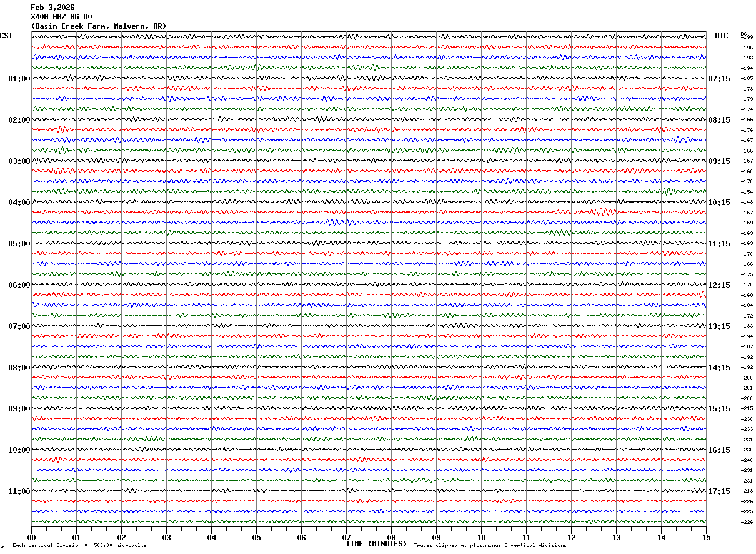Screen dimensions: 756x554
Task: Click the 17:15 UTC time label
Action: [x=719, y=491]
